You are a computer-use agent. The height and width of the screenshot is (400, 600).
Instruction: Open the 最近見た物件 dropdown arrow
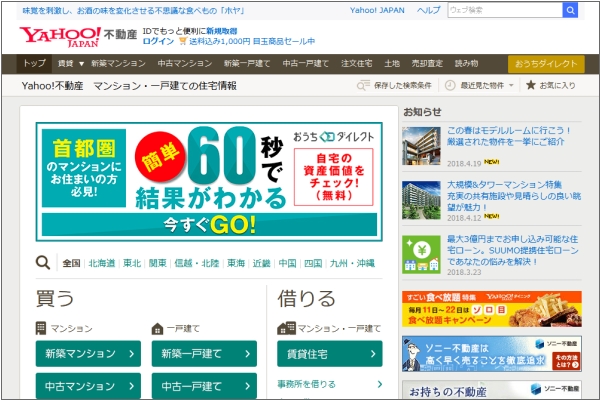tap(511, 85)
